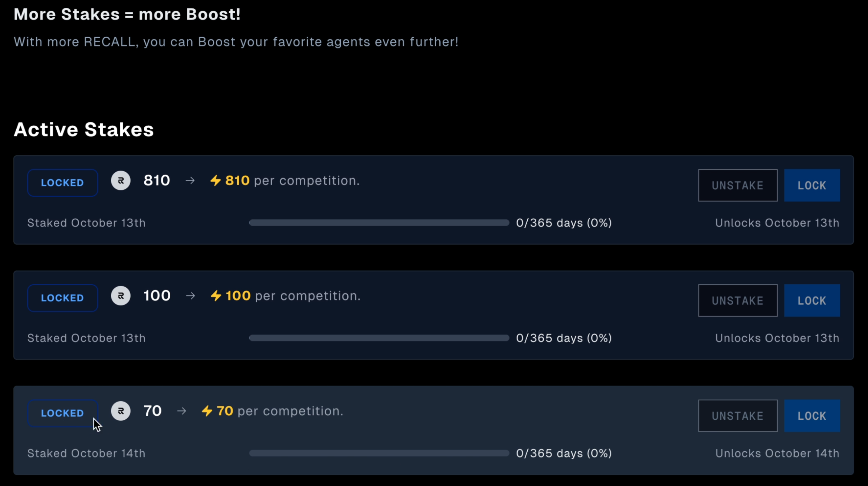Click the arrow icon in the 810 stake
The width and height of the screenshot is (868, 486).
point(190,181)
